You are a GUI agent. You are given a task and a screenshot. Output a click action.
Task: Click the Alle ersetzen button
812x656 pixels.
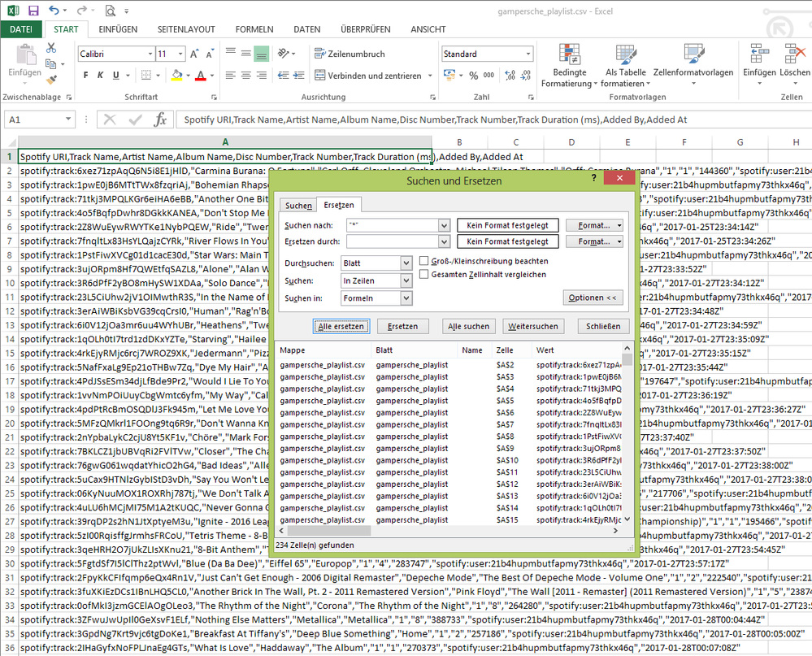tap(341, 326)
